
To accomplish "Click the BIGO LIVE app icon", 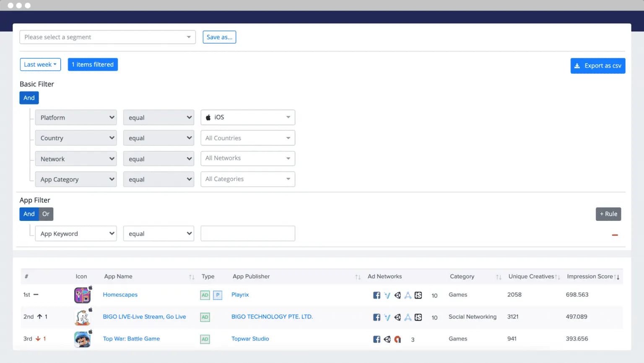I will tap(83, 317).
